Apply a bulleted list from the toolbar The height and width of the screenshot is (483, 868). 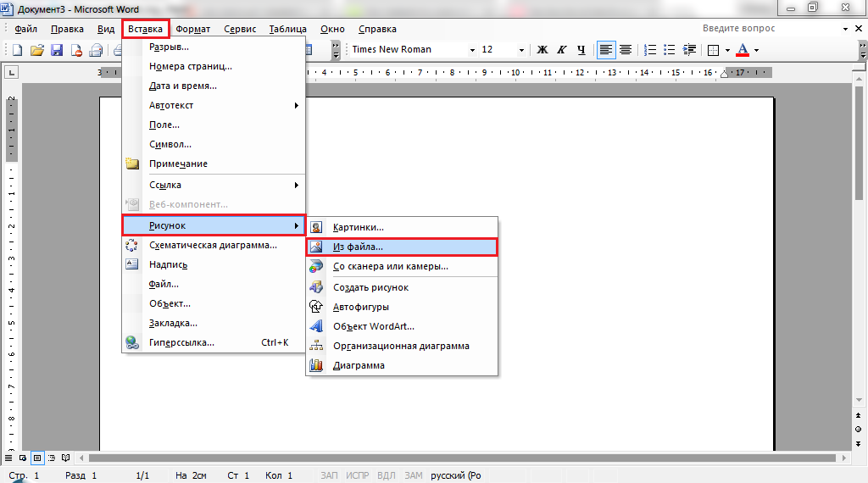tap(669, 50)
